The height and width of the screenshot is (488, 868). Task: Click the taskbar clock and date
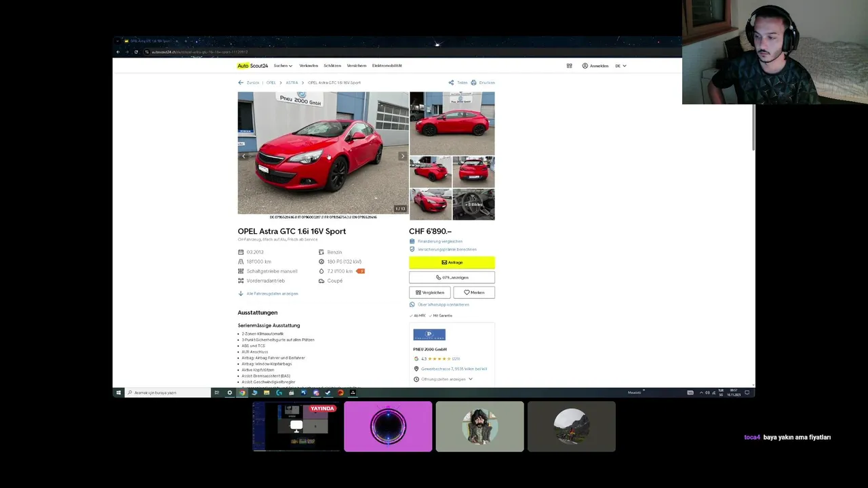733,392
